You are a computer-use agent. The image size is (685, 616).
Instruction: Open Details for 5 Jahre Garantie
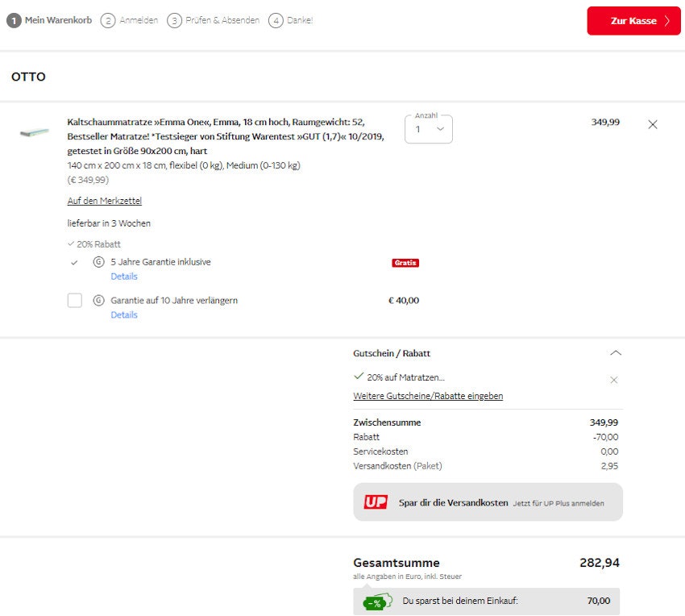pyautogui.click(x=124, y=277)
